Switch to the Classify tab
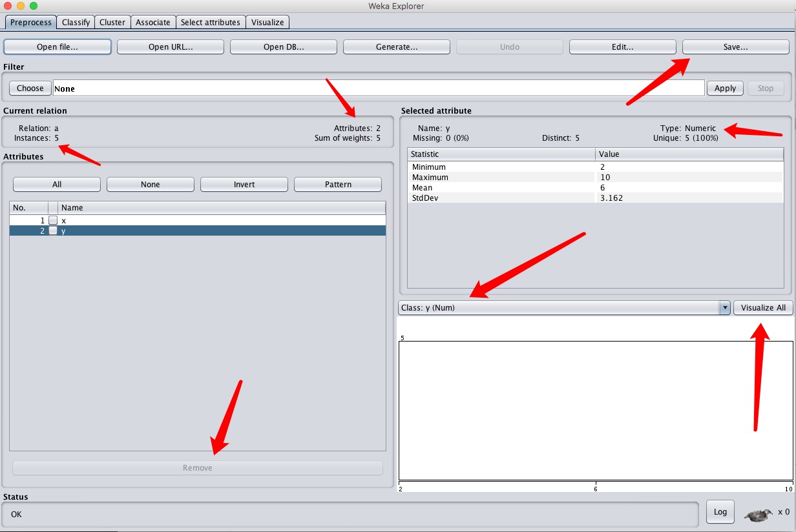796x532 pixels. point(76,22)
